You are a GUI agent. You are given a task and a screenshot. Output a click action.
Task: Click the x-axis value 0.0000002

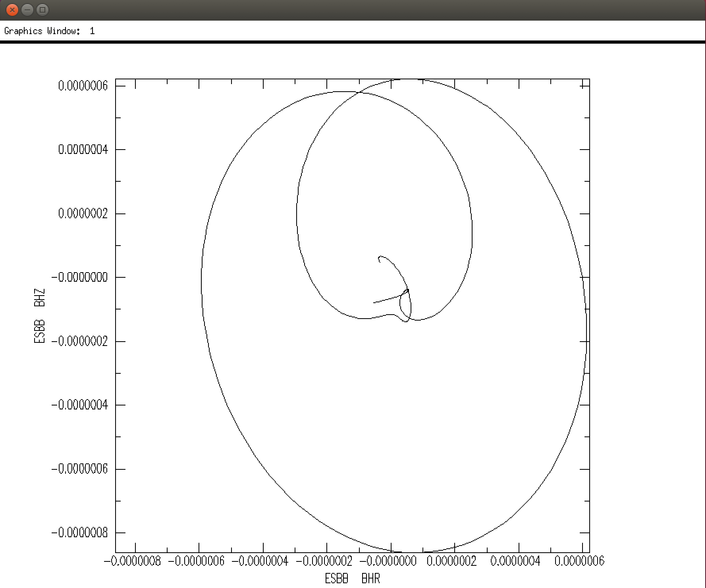click(452, 561)
